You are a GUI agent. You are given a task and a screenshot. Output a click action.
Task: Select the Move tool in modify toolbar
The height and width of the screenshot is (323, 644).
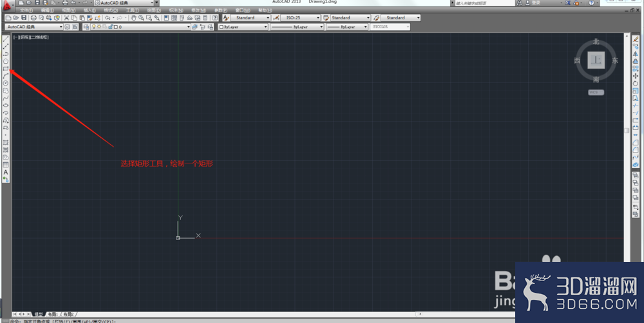pos(636,76)
